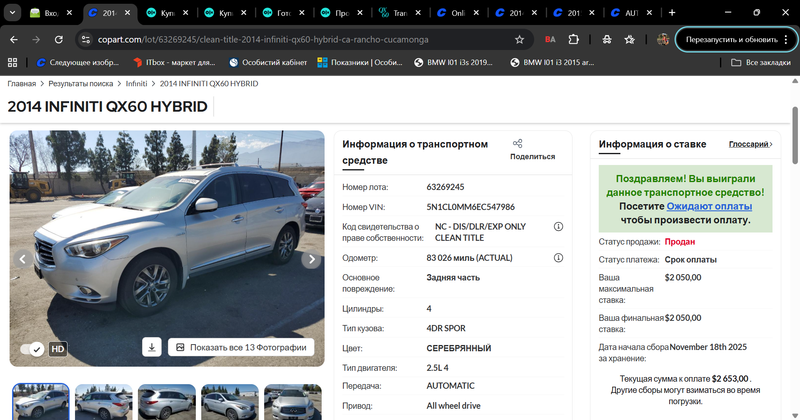Open the Infiniti breadcrumb link

click(x=136, y=84)
